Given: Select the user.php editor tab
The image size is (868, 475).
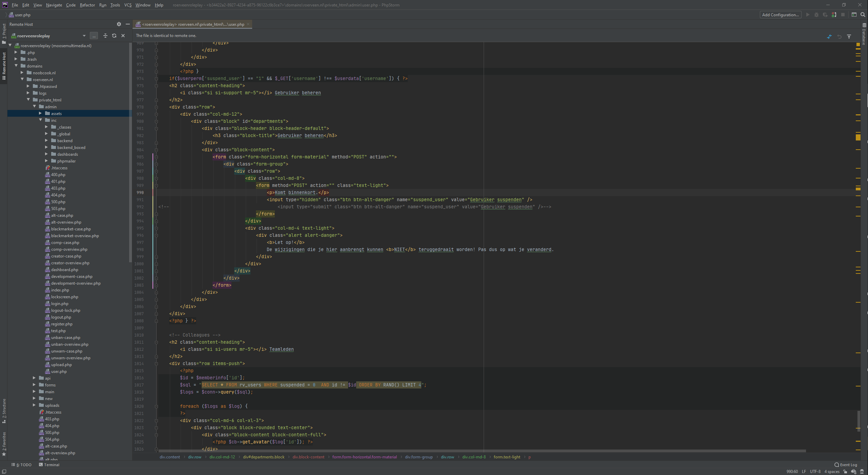Looking at the screenshot, I should click(x=193, y=24).
